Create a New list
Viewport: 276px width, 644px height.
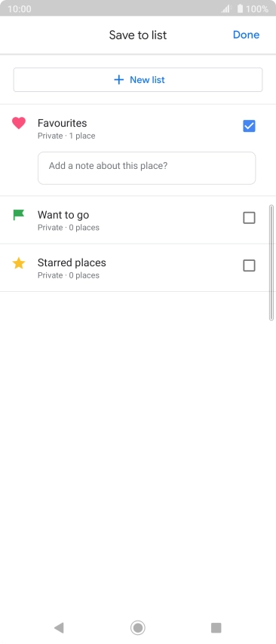(x=138, y=80)
